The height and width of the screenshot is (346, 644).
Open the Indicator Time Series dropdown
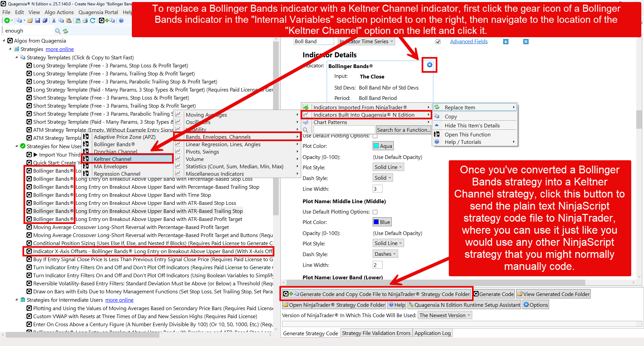[366, 41]
